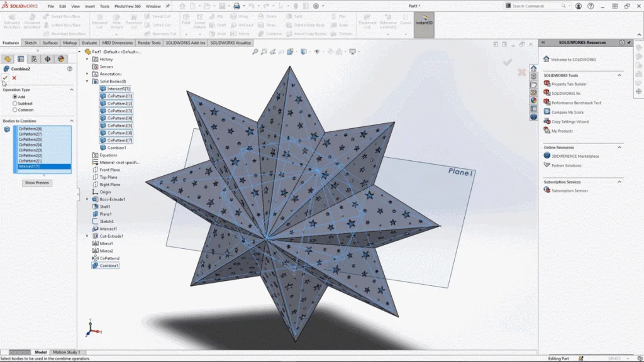Open the DisplayManager color ball tab
644x362 pixels.
coord(61,59)
